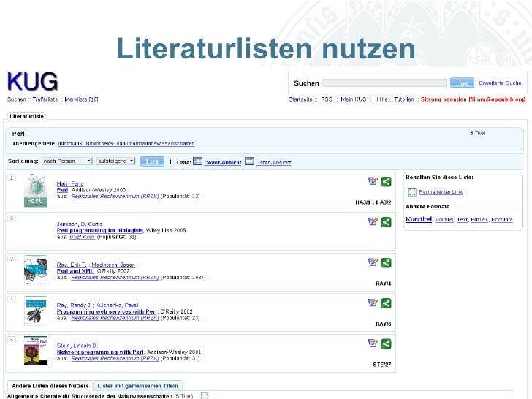
Task: Click green share icon for Perl and XML
Action: pyautogui.click(x=386, y=262)
